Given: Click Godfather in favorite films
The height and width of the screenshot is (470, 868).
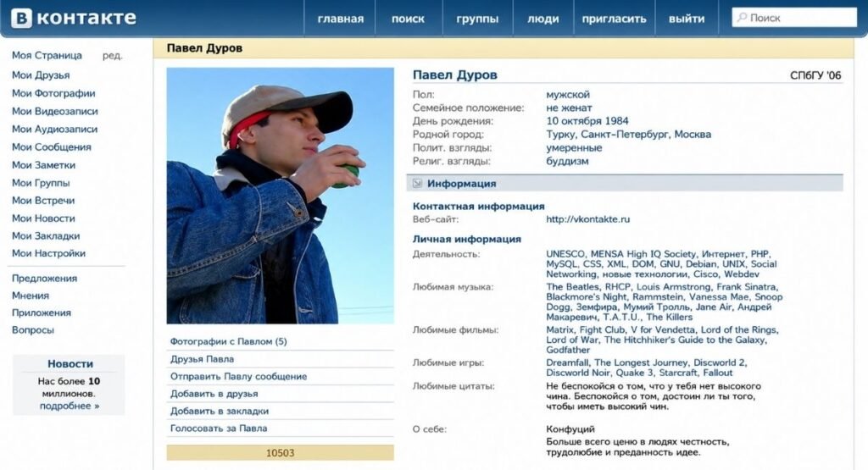Looking at the screenshot, I should (568, 350).
